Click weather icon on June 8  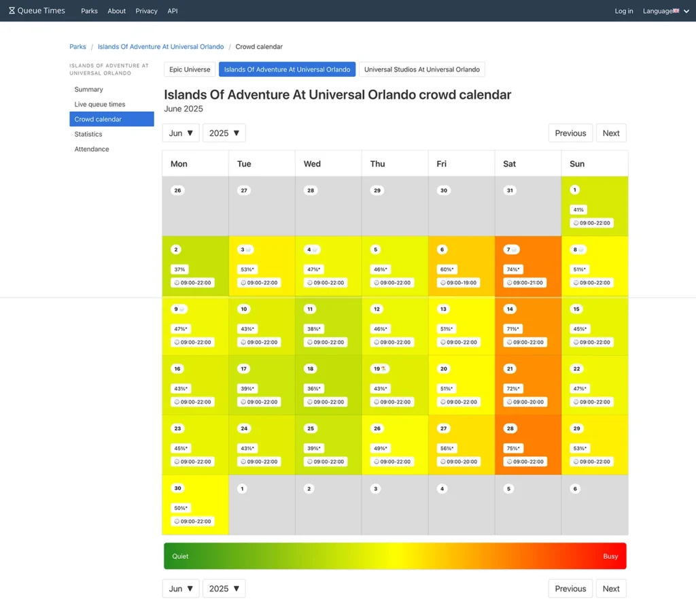point(580,250)
